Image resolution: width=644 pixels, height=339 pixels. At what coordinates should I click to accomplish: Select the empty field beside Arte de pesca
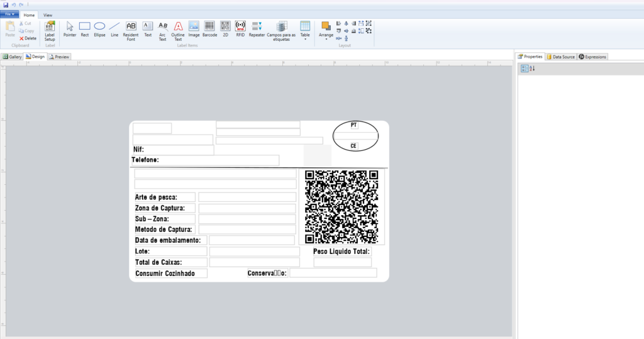click(247, 197)
